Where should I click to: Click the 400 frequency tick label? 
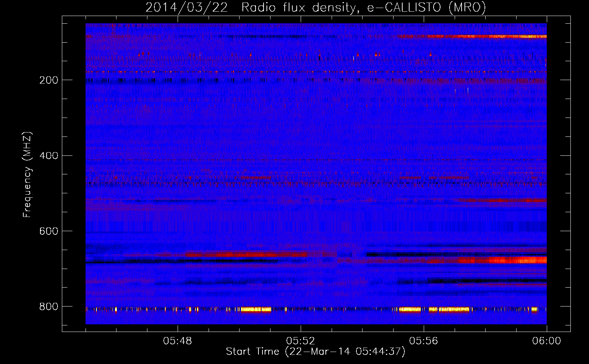pos(49,156)
